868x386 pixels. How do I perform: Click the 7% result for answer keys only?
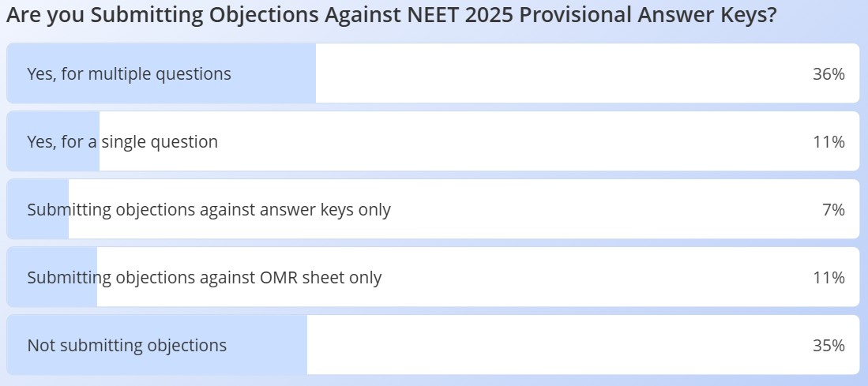(x=833, y=210)
